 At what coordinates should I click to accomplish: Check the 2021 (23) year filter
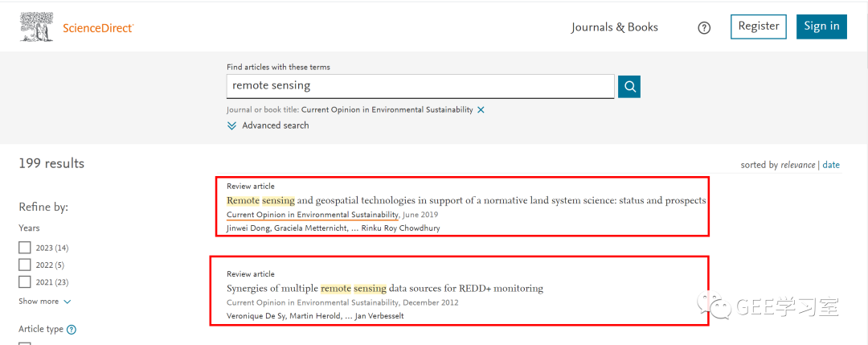[25, 281]
